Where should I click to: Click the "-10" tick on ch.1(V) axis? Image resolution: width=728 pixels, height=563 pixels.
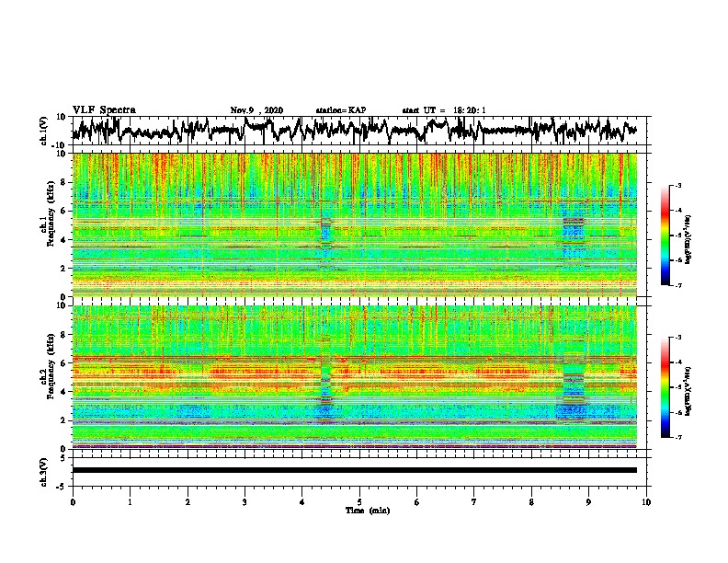[x=60, y=145]
